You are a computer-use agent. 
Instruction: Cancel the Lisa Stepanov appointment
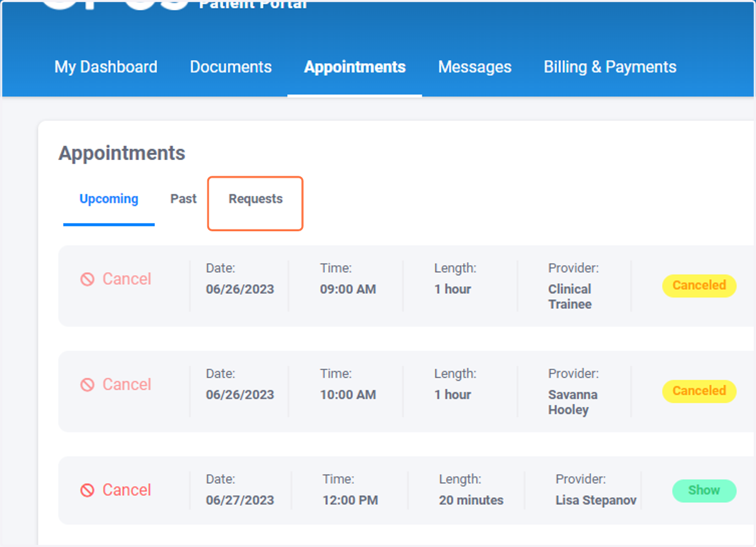click(116, 490)
